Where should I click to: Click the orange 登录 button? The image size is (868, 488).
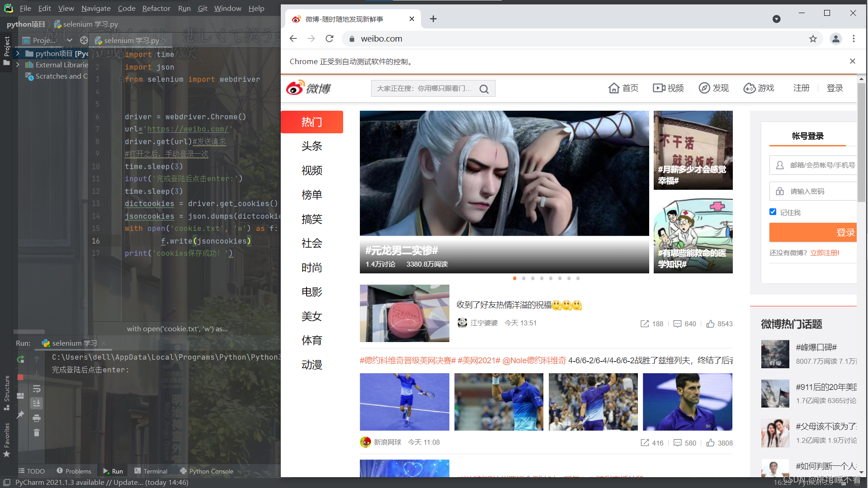814,232
